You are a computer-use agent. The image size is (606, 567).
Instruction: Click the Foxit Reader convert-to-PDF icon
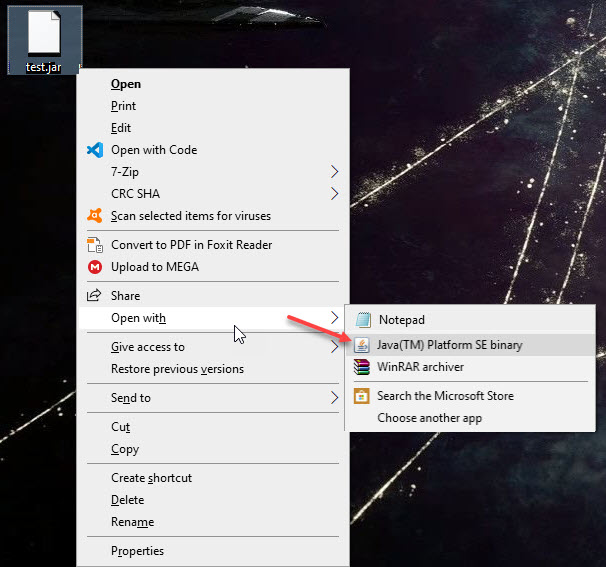(95, 245)
